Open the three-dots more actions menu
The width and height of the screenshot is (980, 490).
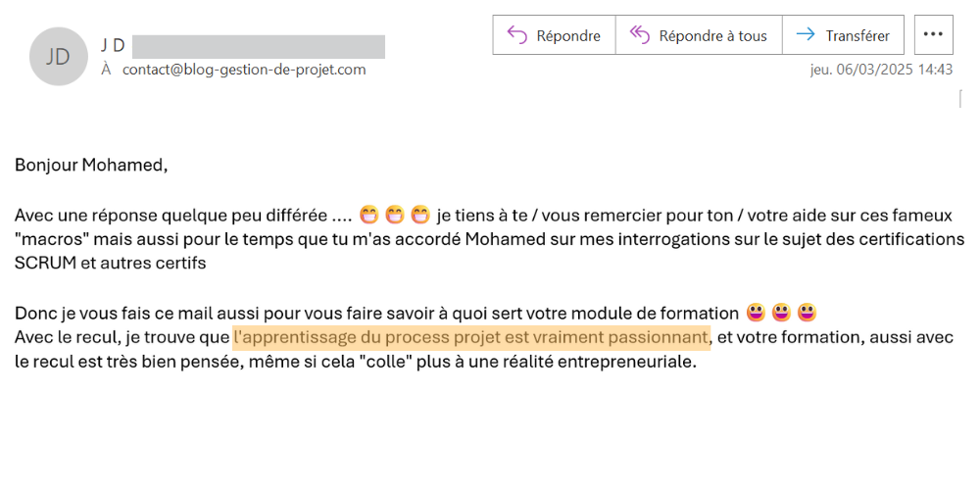click(x=933, y=35)
